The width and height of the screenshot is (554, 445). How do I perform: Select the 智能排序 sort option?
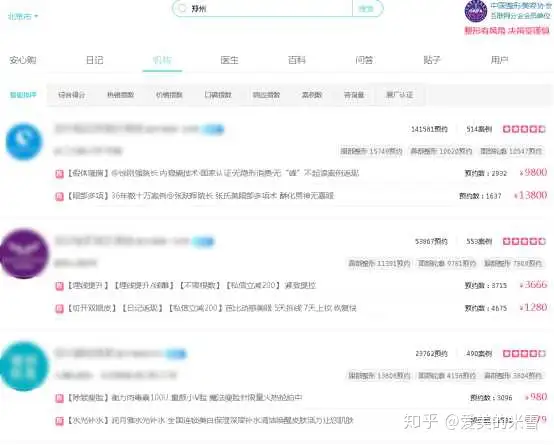pyautogui.click(x=23, y=95)
